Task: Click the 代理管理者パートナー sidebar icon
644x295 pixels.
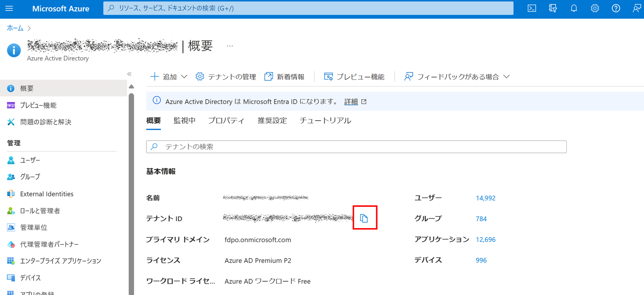Action: coord(11,244)
